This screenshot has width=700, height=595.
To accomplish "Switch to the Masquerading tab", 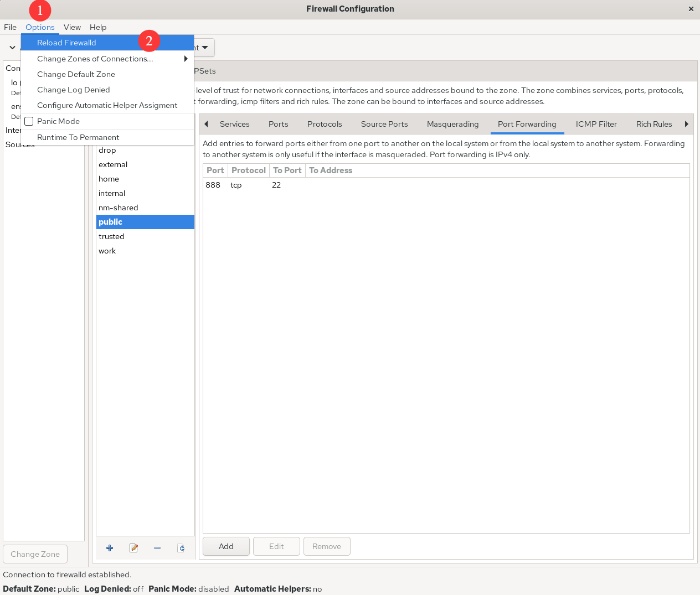I will click(452, 124).
